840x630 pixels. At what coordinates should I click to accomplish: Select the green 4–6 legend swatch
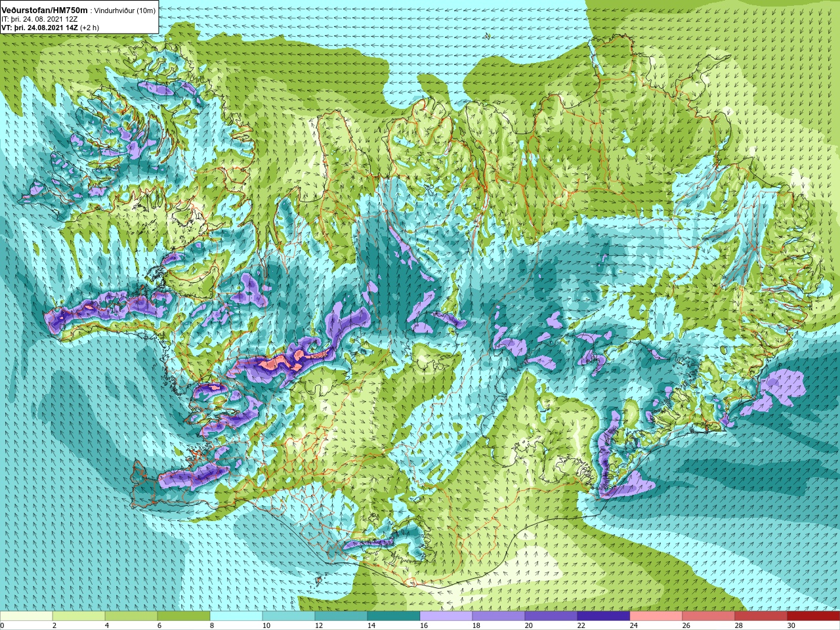pyautogui.click(x=131, y=616)
